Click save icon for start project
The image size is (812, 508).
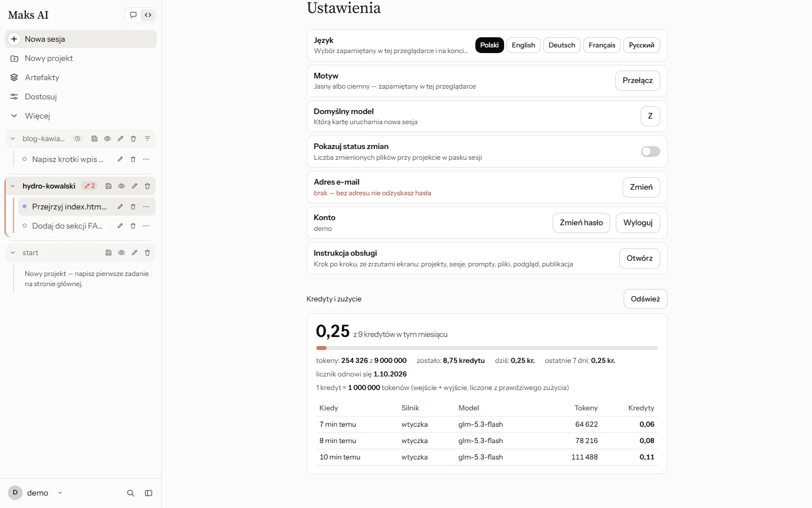click(108, 253)
